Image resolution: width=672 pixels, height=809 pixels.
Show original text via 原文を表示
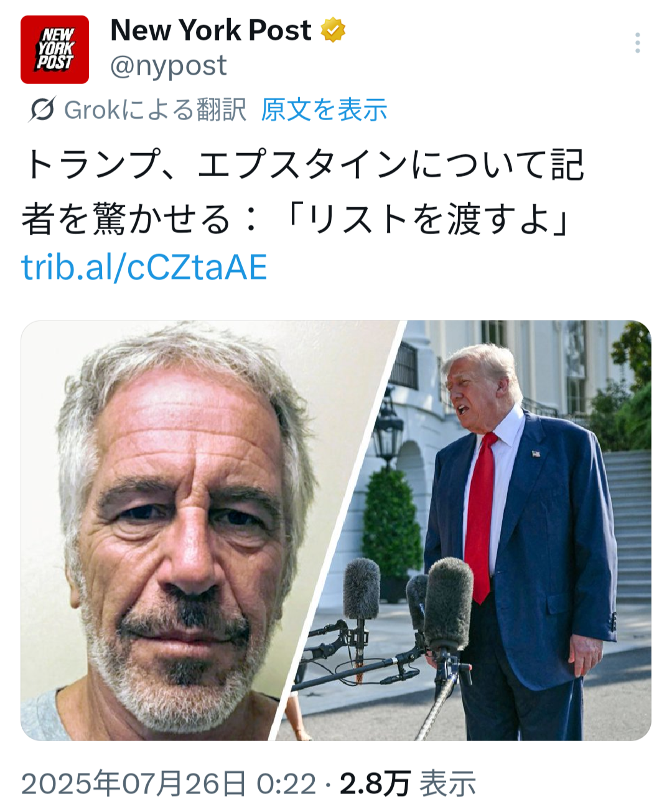click(x=324, y=110)
